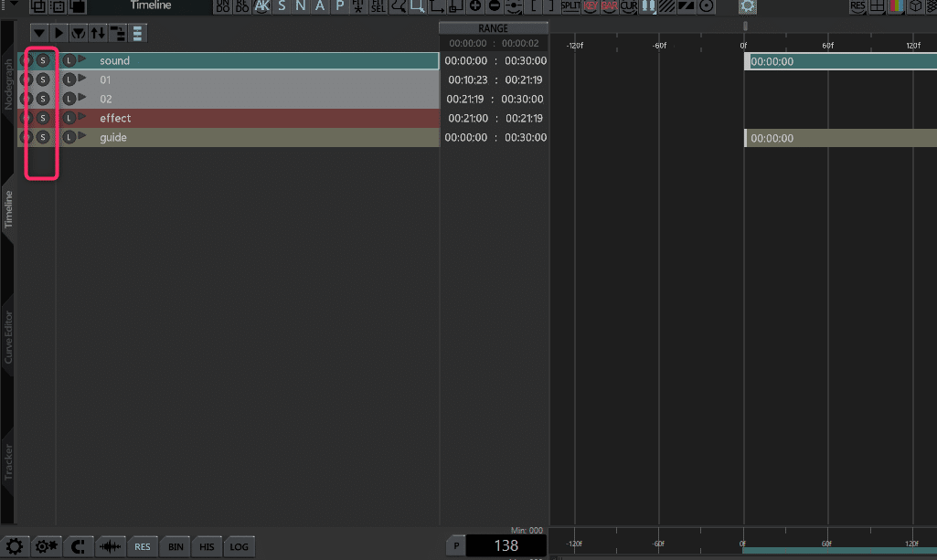
Task: Click the color bars icon
Action: tap(897, 6)
